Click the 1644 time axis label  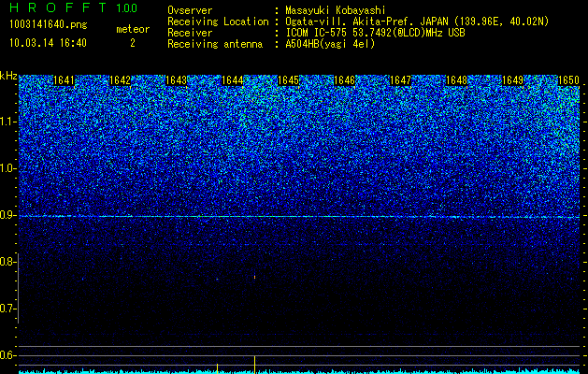[x=233, y=80]
